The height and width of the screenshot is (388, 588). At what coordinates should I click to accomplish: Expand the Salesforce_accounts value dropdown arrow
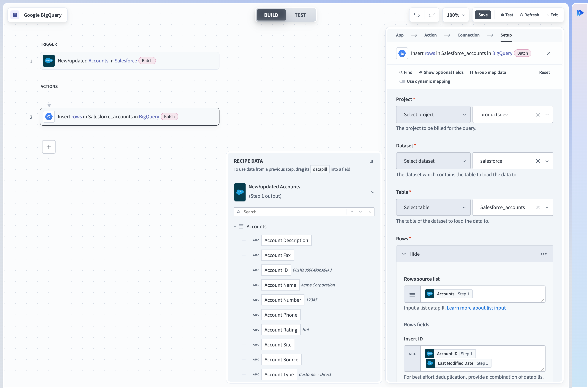point(547,207)
